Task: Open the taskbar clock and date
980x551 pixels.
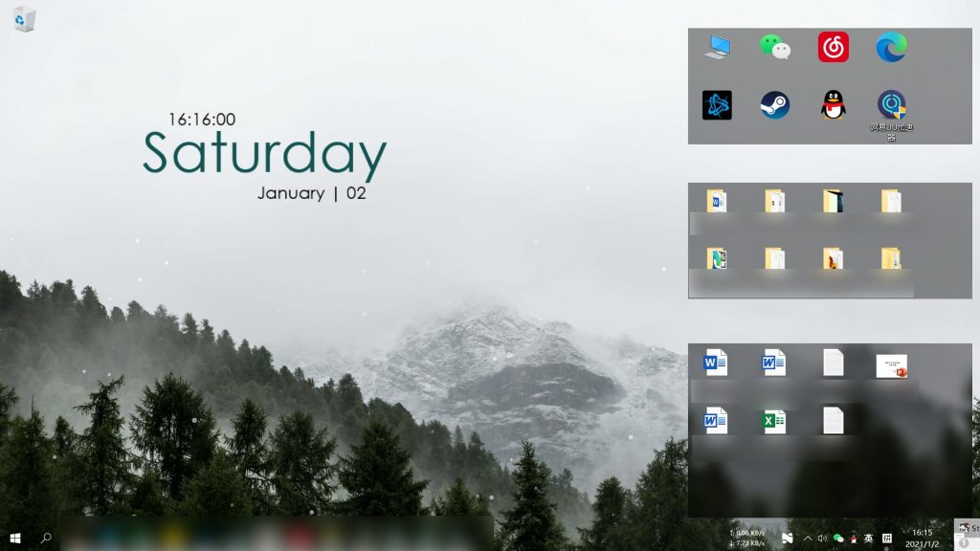Action: (x=923, y=538)
